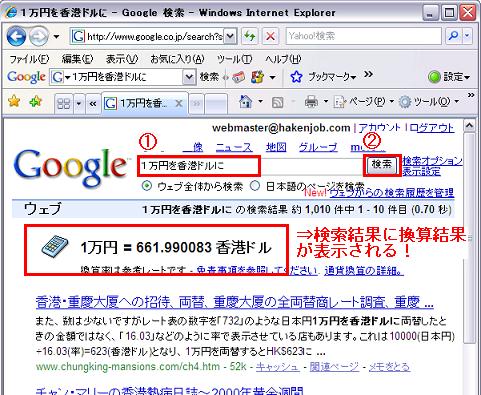Expand Google Toolbar overflow chevron

tap(368, 74)
